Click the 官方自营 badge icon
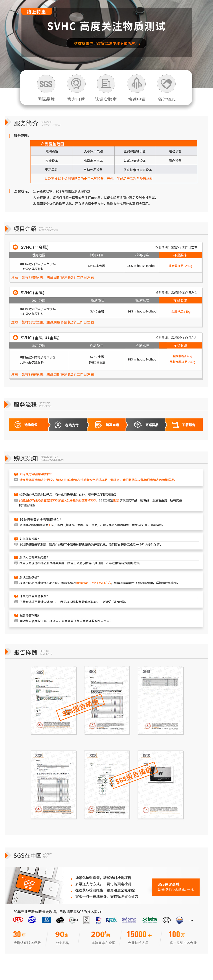This screenshot has height=980, width=213. [x=76, y=84]
